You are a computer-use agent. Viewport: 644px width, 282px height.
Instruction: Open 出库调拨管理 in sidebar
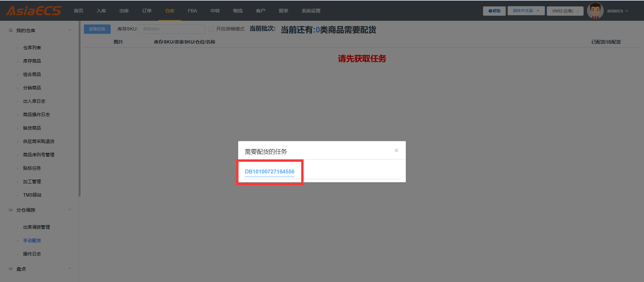36,227
